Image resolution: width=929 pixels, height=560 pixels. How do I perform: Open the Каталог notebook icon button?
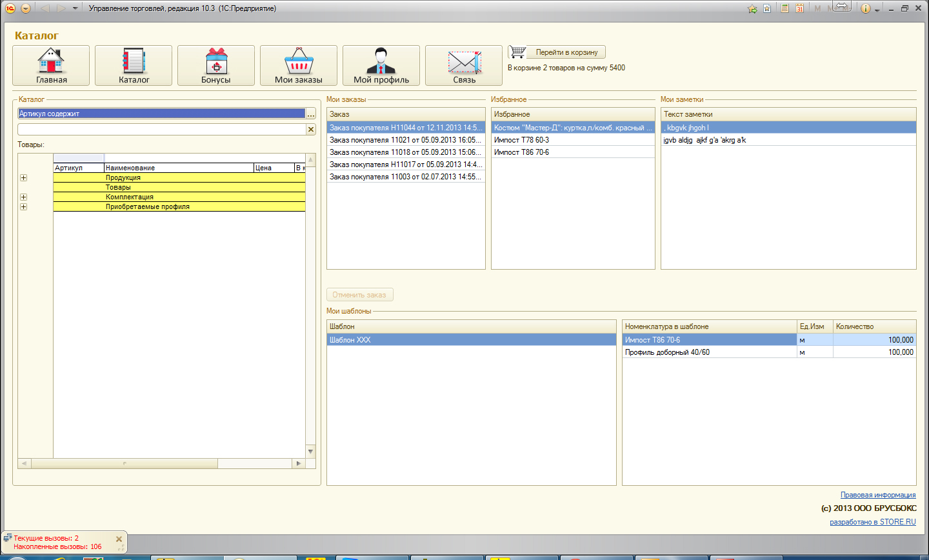point(134,65)
